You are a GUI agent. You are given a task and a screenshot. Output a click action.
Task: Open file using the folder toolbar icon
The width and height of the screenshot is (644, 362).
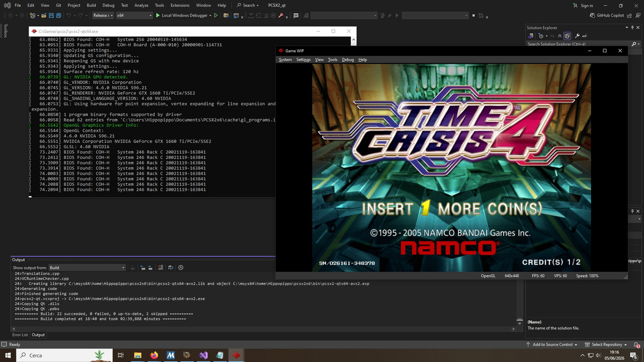click(x=44, y=16)
